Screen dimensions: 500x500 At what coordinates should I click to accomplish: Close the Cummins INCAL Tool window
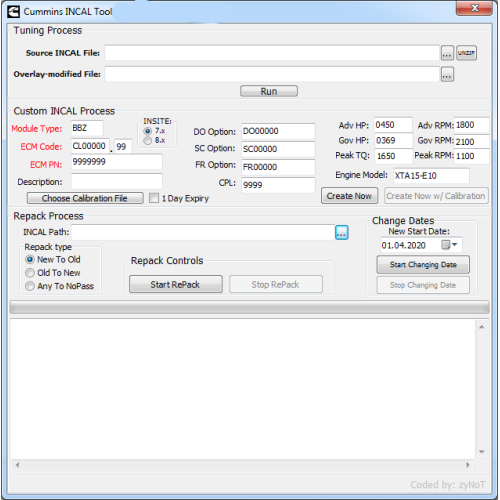coord(475,8)
